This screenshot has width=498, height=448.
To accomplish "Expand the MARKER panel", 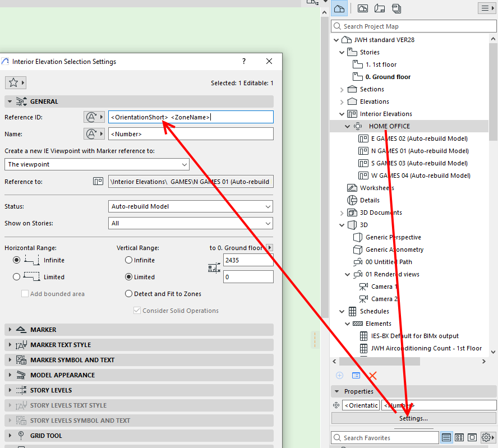I will point(10,330).
